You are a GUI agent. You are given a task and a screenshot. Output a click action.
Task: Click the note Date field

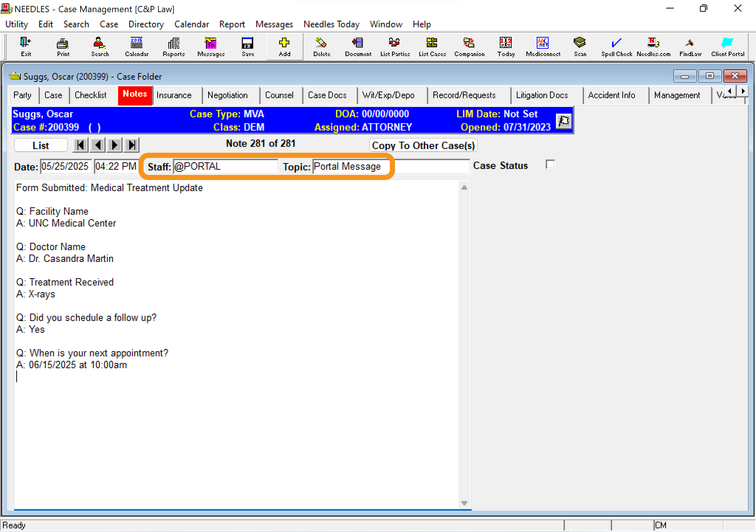[x=65, y=166]
